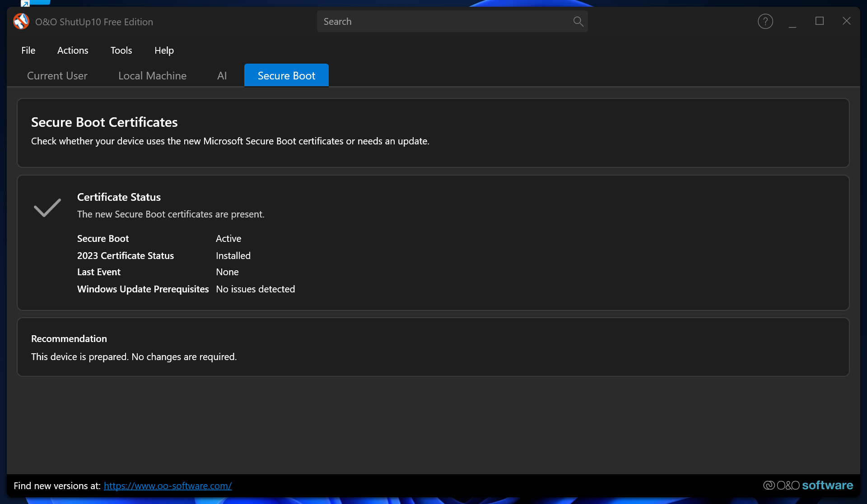This screenshot has width=867, height=504.
Task: Click 'The new Secure Boot certificates are present.' text
Action: [x=171, y=214]
